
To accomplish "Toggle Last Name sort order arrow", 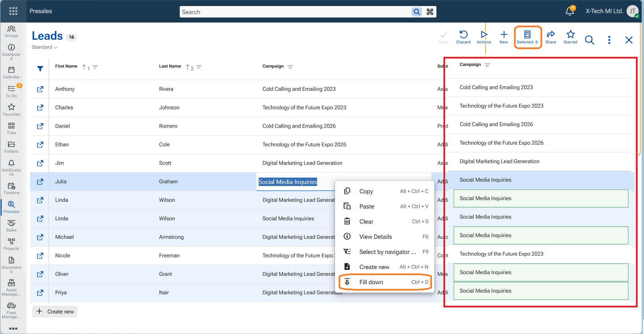I will coord(188,67).
